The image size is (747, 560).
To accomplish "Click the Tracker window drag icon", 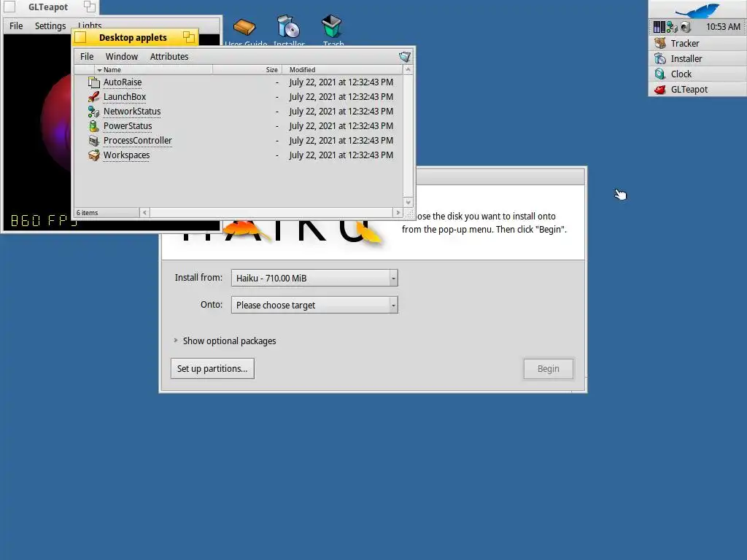I will (x=404, y=57).
